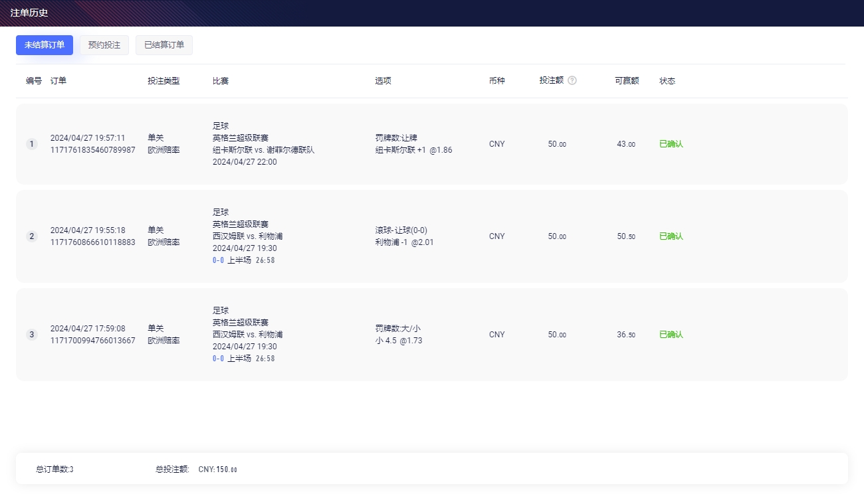Switch to the 预约投注 tab

(x=104, y=45)
